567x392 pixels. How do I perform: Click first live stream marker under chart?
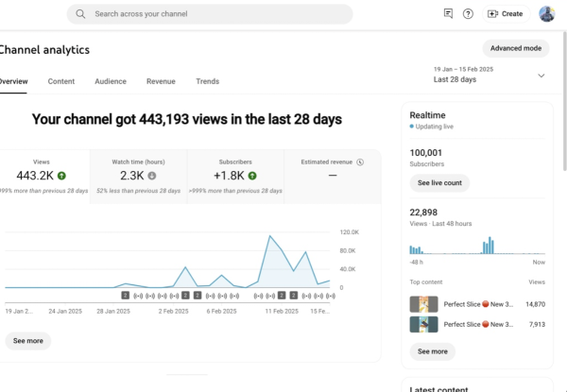coord(138,296)
